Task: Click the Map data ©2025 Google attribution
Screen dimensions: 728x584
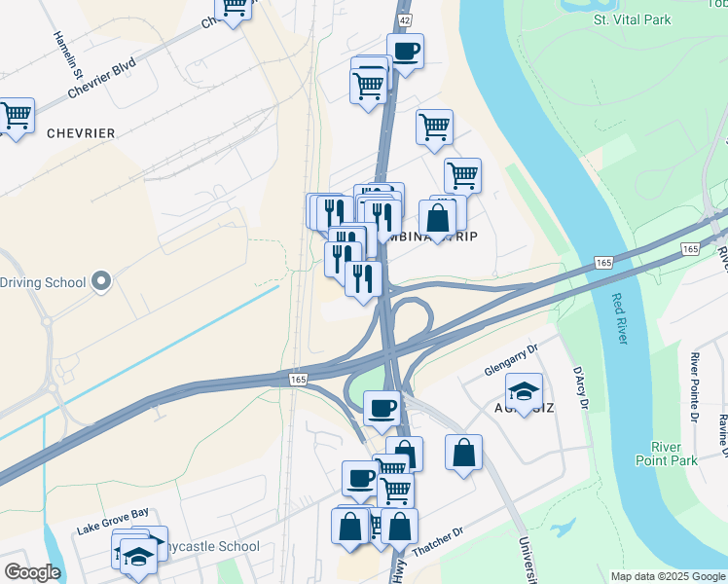Action: click(x=669, y=576)
